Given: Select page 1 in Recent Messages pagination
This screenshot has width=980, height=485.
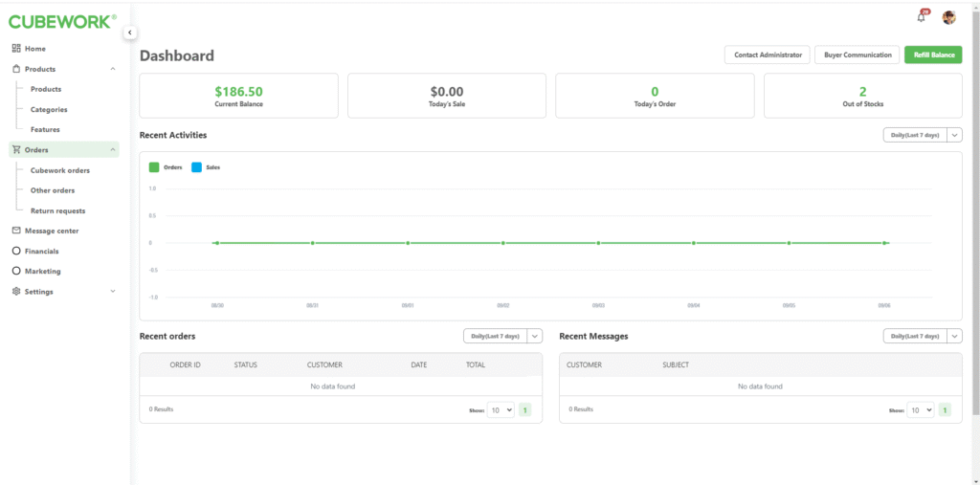Looking at the screenshot, I should pyautogui.click(x=945, y=409).
